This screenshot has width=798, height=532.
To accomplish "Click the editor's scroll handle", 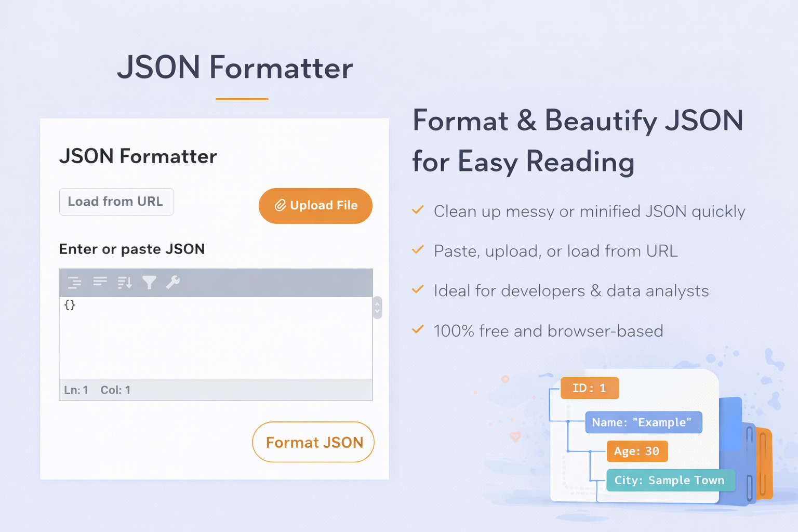I will (378, 308).
